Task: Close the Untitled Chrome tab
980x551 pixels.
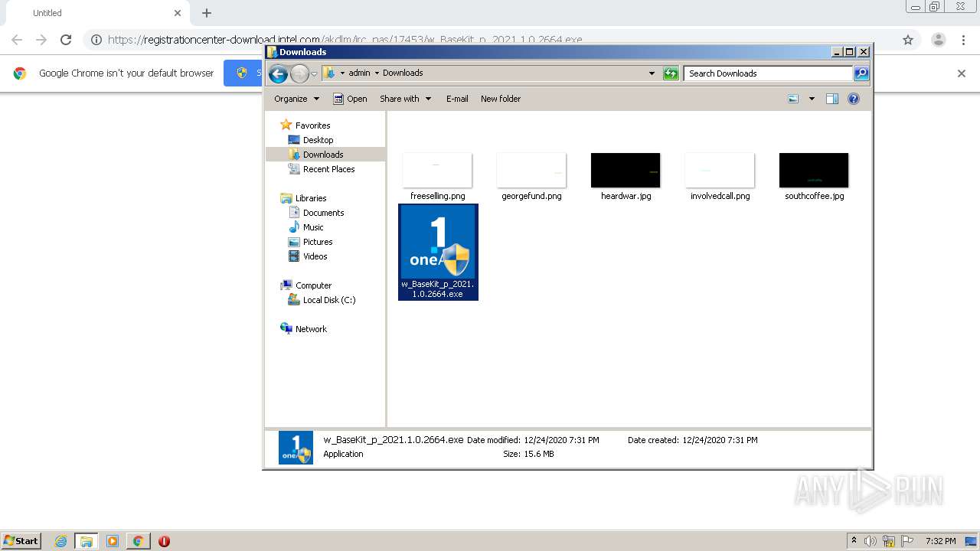Action: (x=178, y=13)
